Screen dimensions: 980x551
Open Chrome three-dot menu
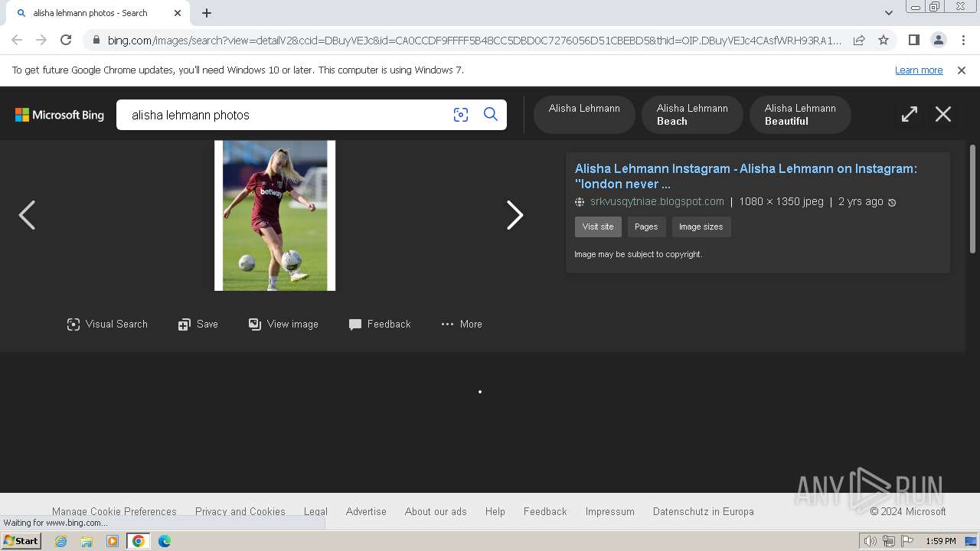pos(962,41)
